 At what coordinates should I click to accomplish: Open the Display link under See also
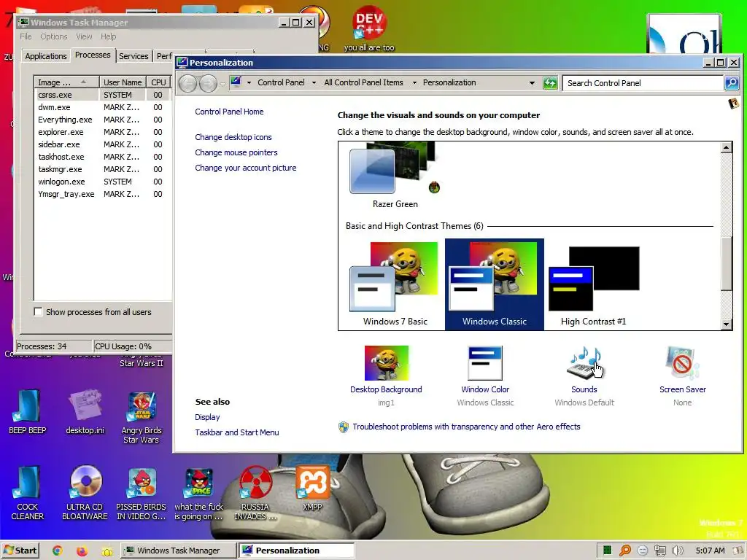(207, 417)
